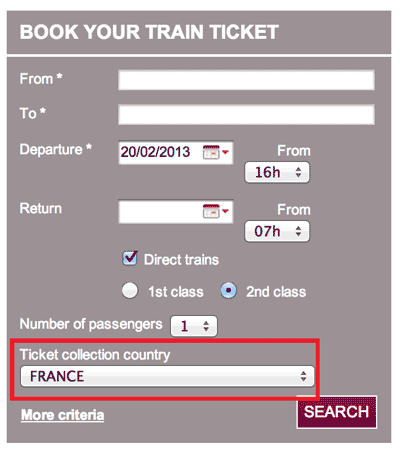
Task: Open the return time 07h dropdown
Action: (277, 231)
